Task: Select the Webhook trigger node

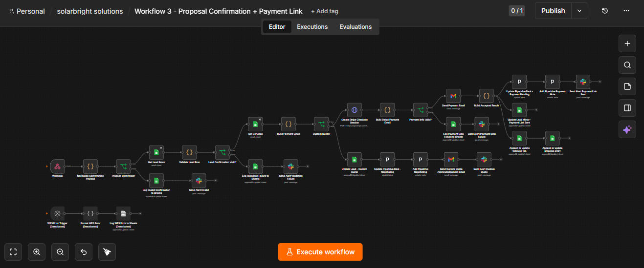Action: tap(58, 166)
